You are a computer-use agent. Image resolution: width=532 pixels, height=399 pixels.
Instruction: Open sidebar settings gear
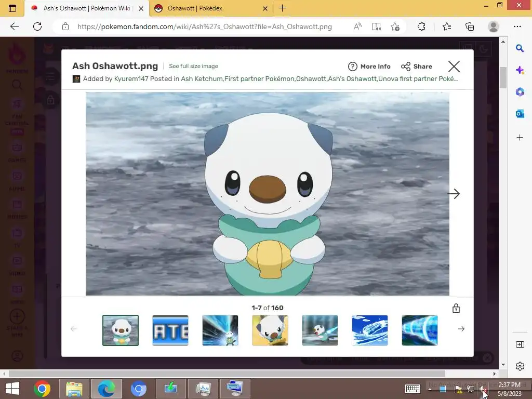click(520, 366)
